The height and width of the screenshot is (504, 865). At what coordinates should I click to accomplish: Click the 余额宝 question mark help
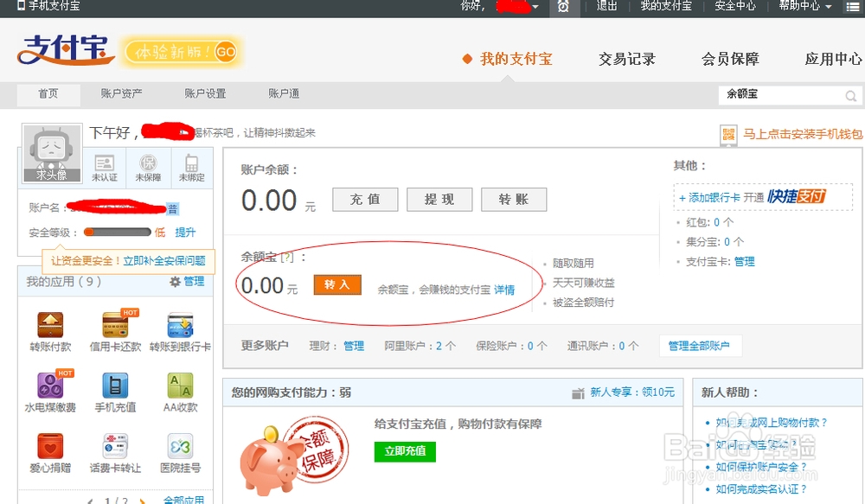(287, 258)
